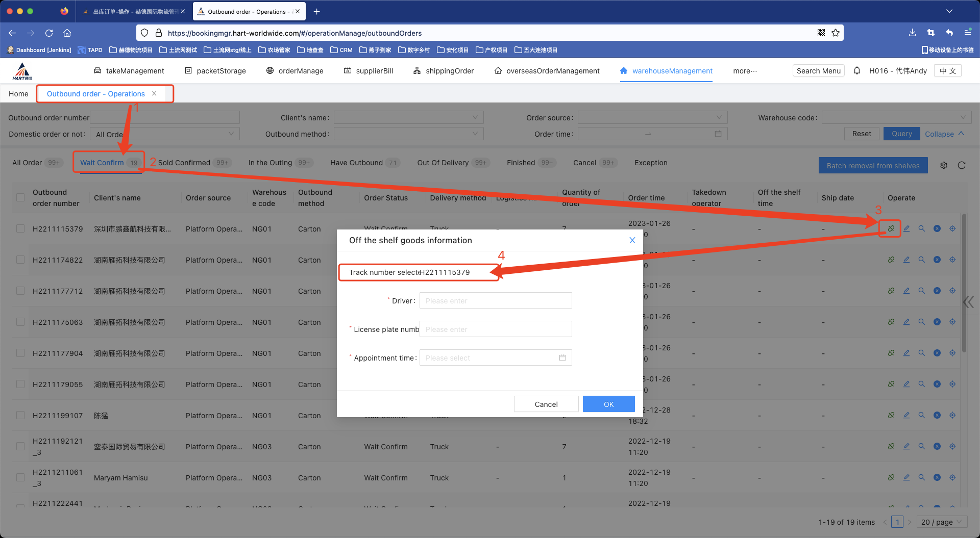This screenshot has height=538, width=980.
Task: Open the shippingOrder menu
Action: coord(444,71)
